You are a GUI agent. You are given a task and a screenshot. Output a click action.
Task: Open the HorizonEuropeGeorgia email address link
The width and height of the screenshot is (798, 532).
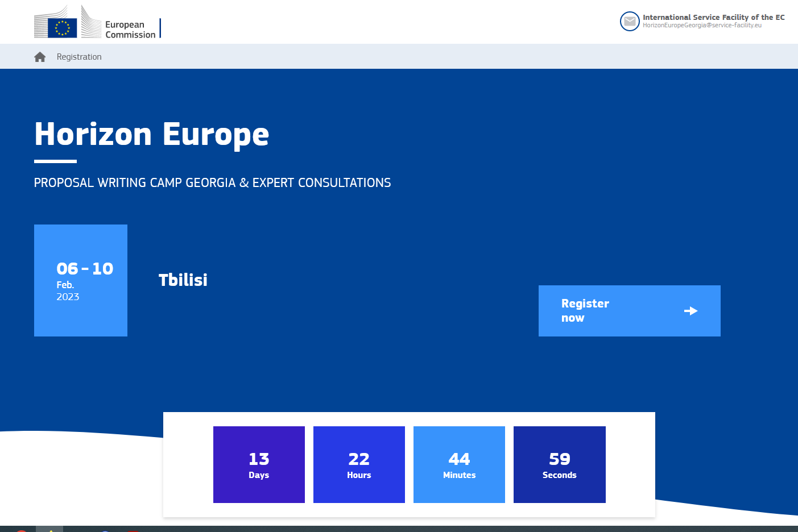(x=702, y=26)
